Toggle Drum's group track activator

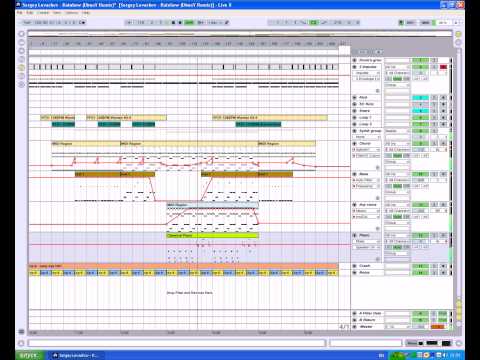coord(420,60)
